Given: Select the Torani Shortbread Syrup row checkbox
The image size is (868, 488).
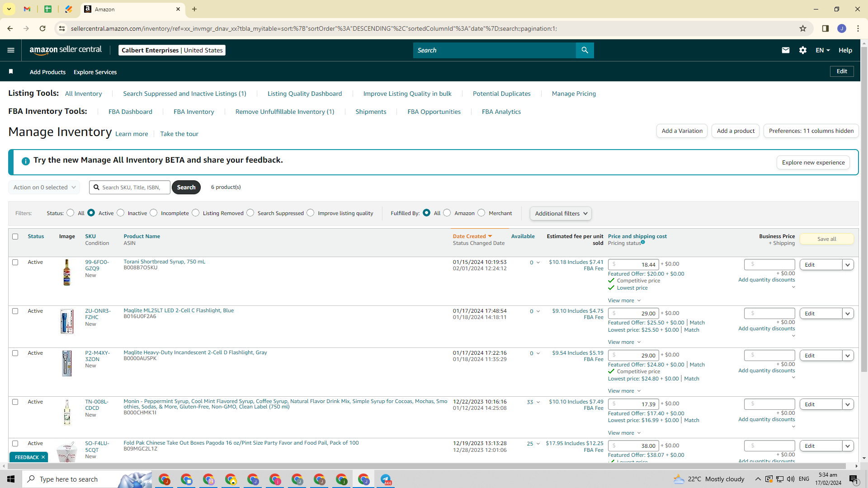Looking at the screenshot, I should 15,262.
